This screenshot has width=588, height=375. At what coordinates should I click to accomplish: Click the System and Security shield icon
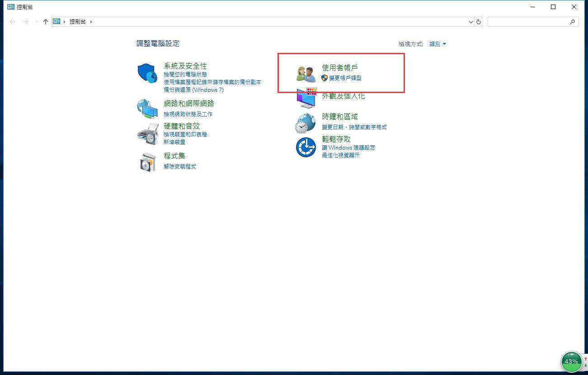coord(147,73)
